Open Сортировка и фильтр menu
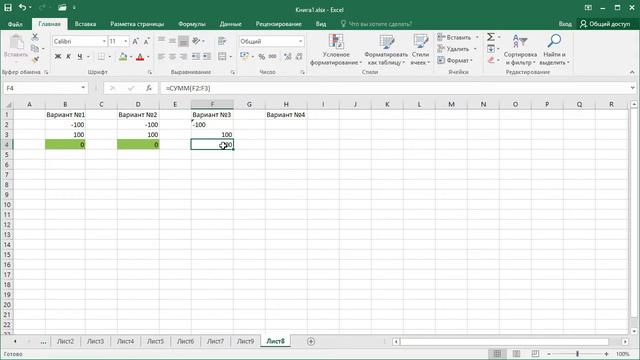 (x=520, y=50)
